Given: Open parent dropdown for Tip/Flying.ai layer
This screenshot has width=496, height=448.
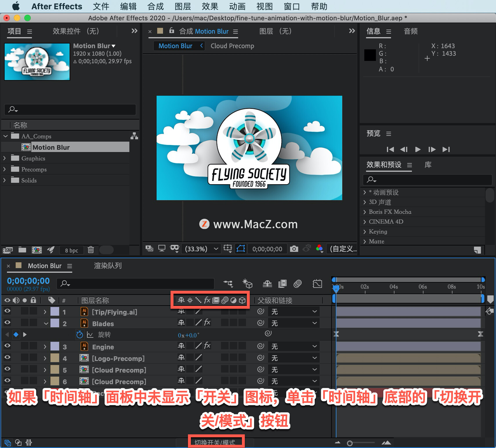Looking at the screenshot, I should click(x=294, y=312).
